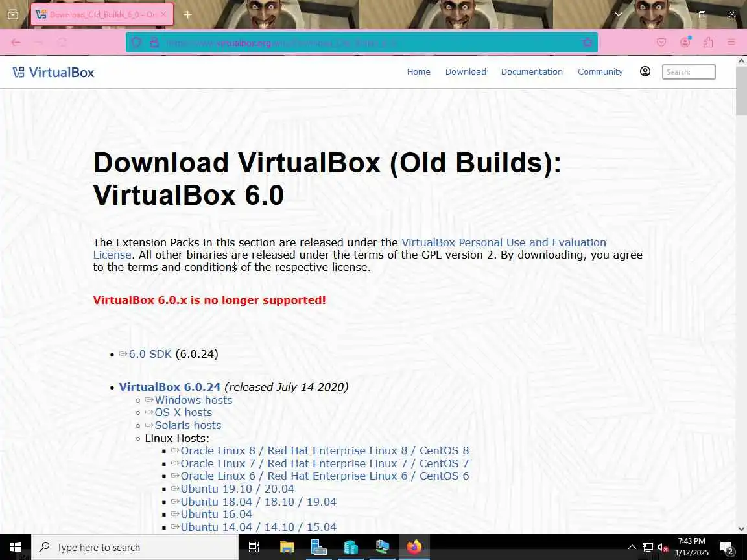This screenshot has height=560, width=747.
Task: Download Ubuntu 18.04 / 18.10 / 19.04 package
Action: (x=258, y=502)
